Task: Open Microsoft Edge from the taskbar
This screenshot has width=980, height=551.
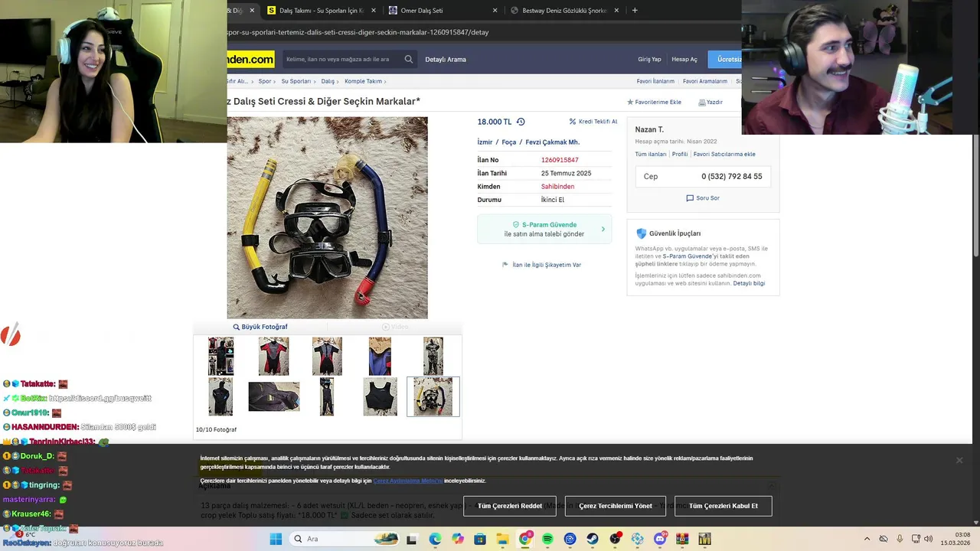Action: click(x=435, y=539)
